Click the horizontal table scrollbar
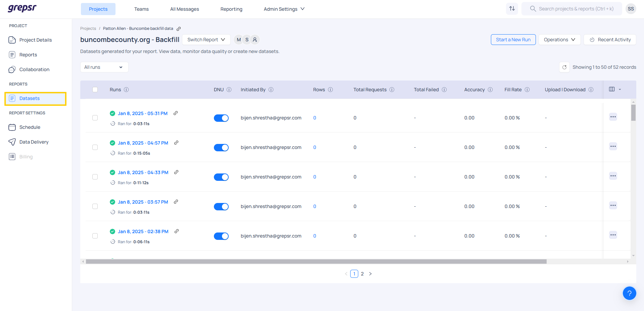The height and width of the screenshot is (311, 644). 316,261
